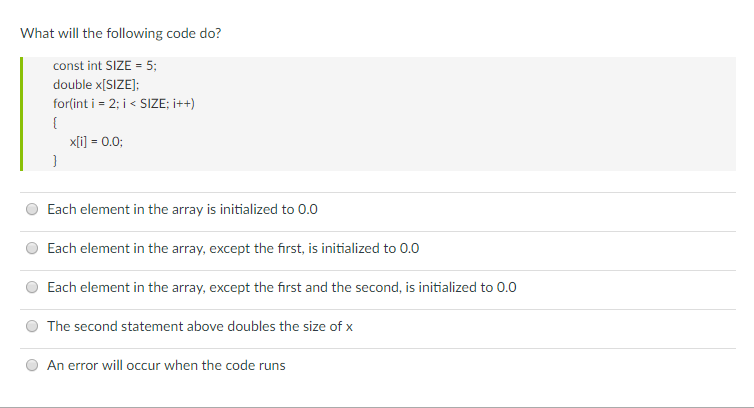Click the closing brace in the code
This screenshot has width=754, height=408.
click(x=55, y=160)
